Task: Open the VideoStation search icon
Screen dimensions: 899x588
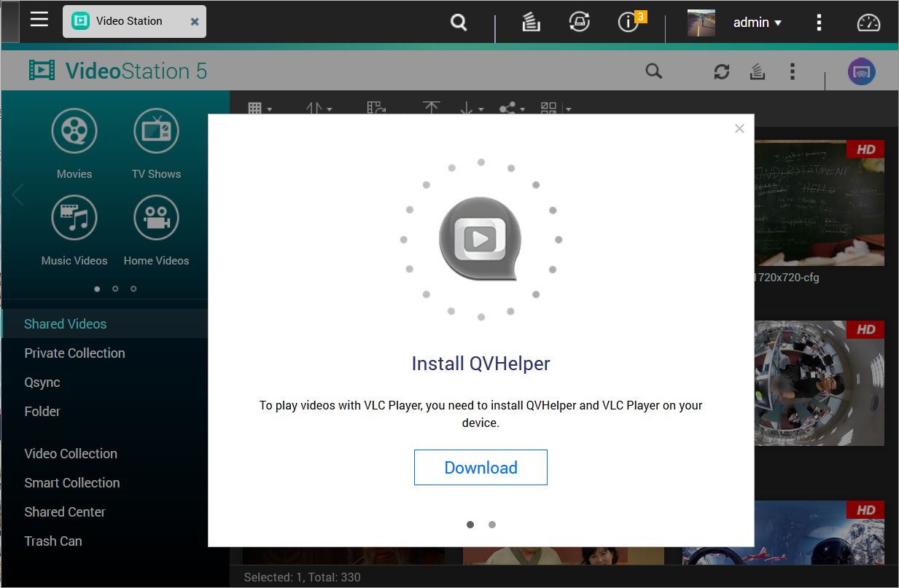Action: coord(654,71)
